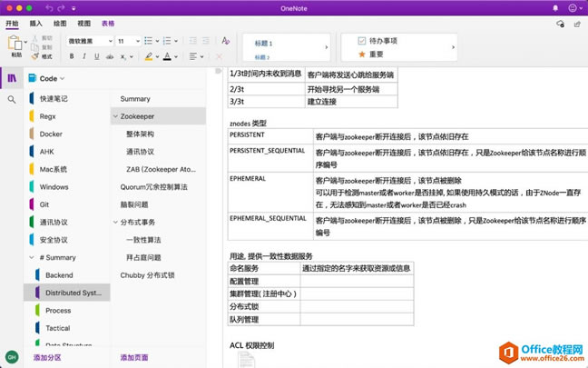
Task: Open numbered list style arrow
Action: pyautogui.click(x=176, y=41)
